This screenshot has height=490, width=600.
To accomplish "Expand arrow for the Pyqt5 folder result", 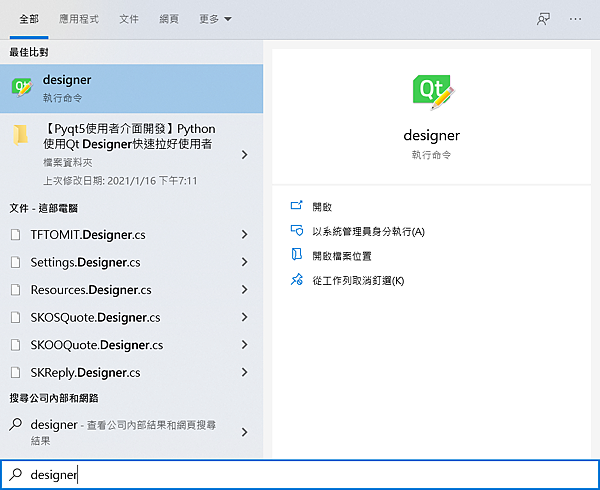I will [x=245, y=155].
